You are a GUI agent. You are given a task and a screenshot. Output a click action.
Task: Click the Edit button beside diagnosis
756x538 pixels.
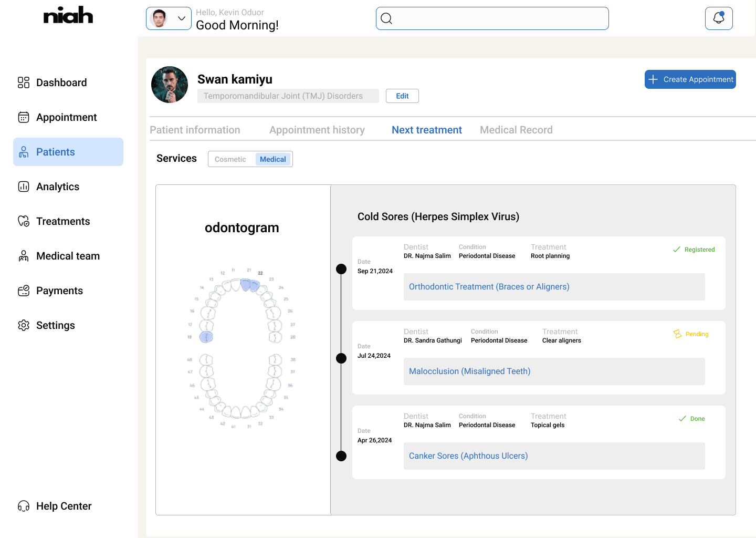click(x=402, y=96)
